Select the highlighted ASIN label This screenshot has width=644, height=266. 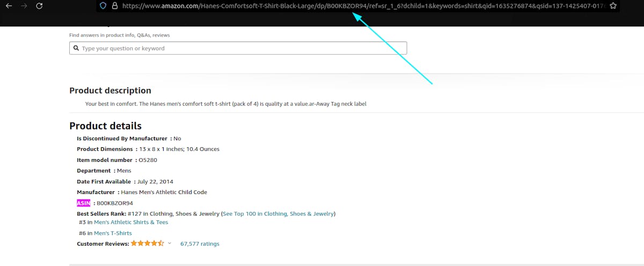pos(84,203)
